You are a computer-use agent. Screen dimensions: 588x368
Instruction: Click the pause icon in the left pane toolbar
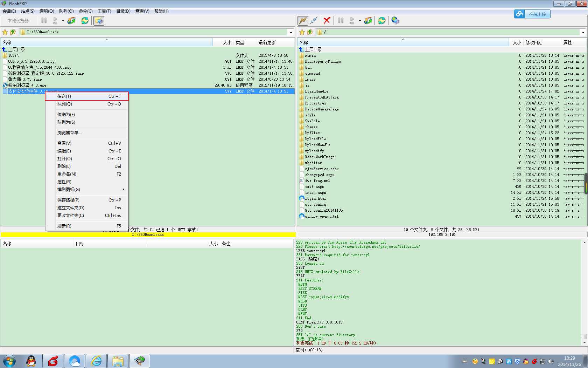44,21
